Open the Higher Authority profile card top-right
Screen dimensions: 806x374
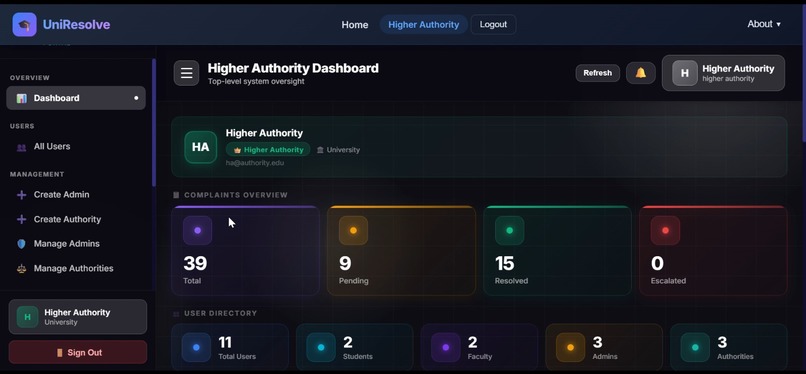723,73
